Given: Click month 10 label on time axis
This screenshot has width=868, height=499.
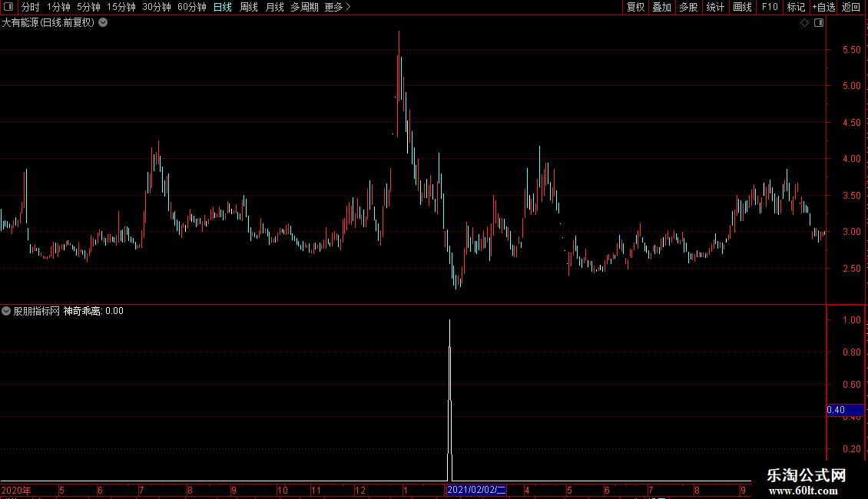Looking at the screenshot, I should tap(283, 490).
